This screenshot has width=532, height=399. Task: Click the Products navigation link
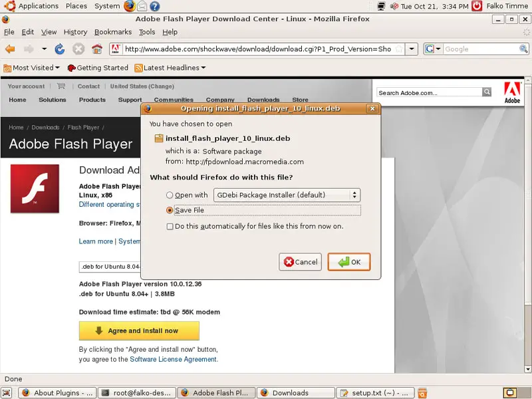pos(92,100)
